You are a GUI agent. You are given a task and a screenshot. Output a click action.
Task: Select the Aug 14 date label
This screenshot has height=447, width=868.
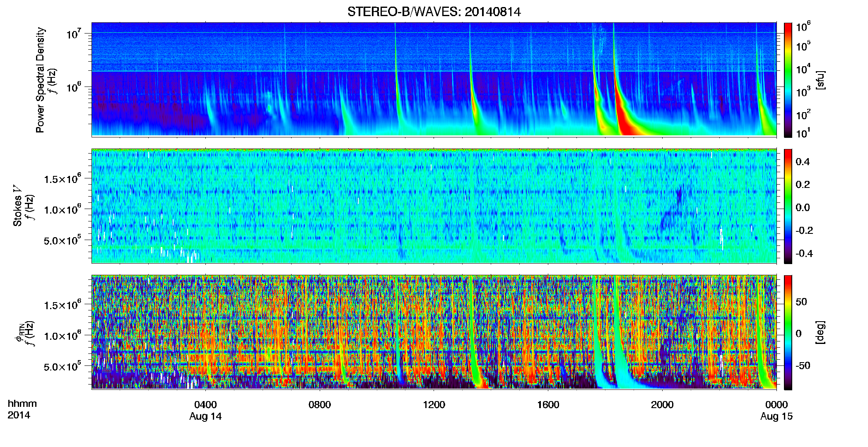(x=205, y=416)
